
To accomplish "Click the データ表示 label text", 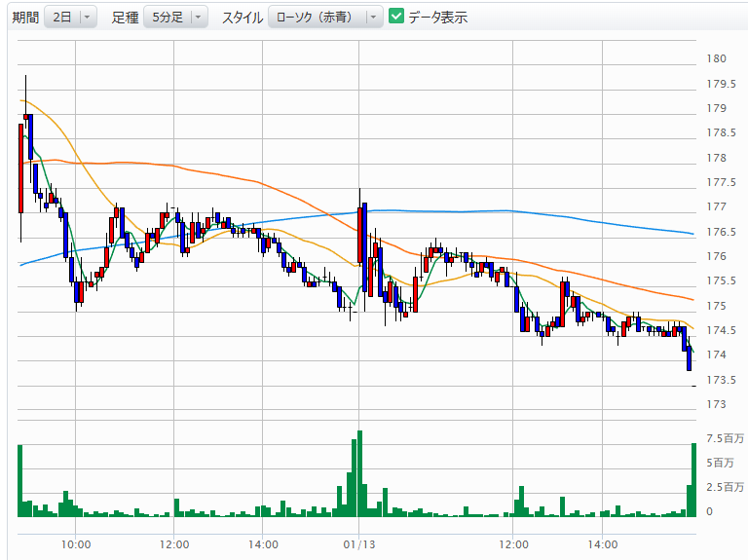I will [x=437, y=18].
